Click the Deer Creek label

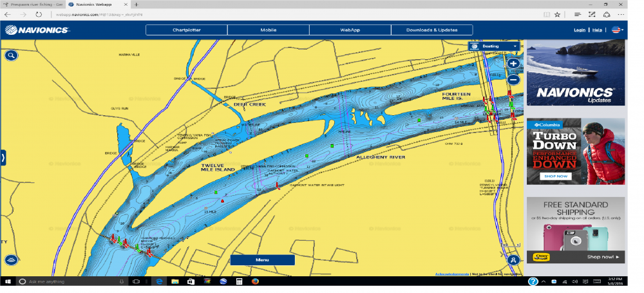[x=250, y=104]
